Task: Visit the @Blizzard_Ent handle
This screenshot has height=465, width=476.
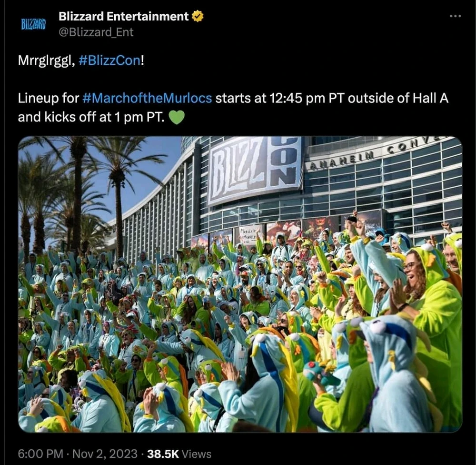Action: coord(96,32)
